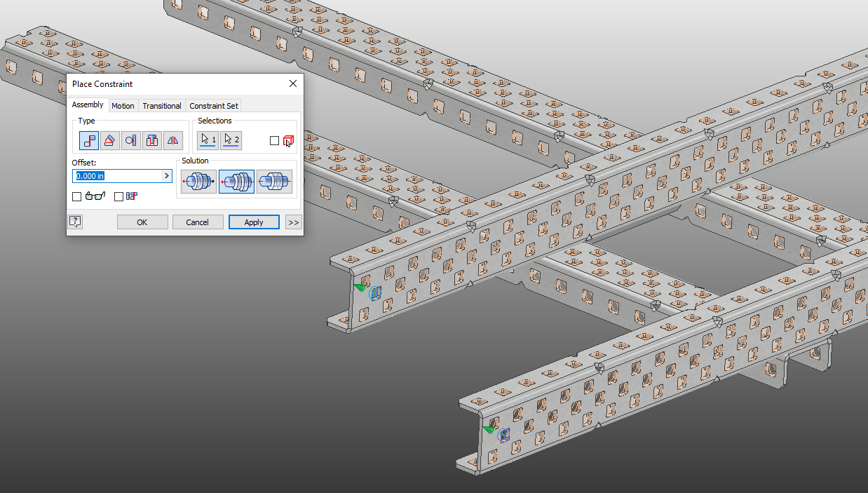Switch to the Constraint Set tab
Viewport: 868px width, 493px height.
coord(214,106)
